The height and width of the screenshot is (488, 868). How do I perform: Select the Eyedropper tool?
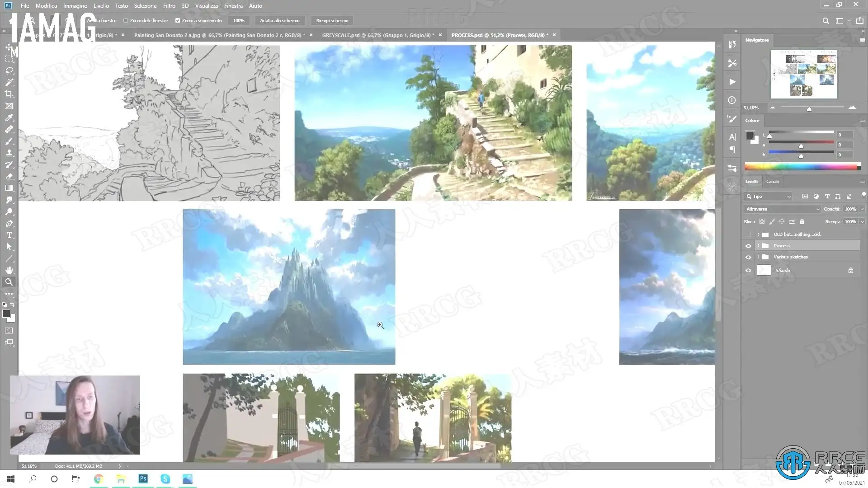coord(9,118)
